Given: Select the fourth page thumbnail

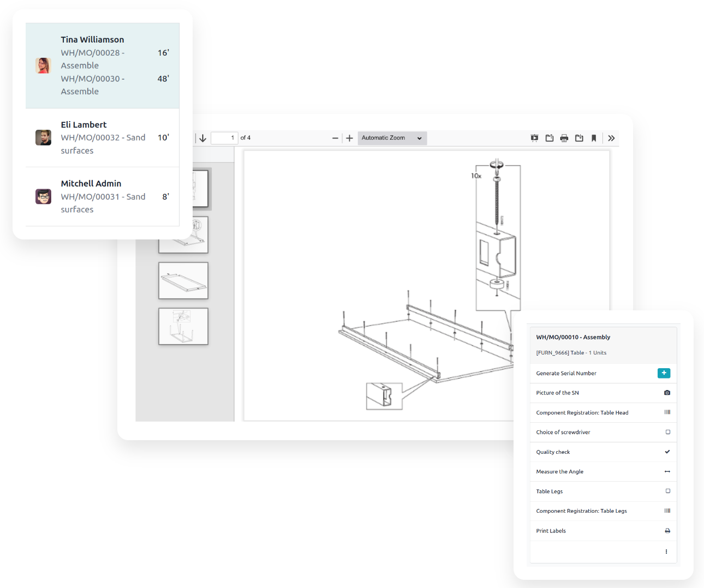Looking at the screenshot, I should tap(183, 326).
